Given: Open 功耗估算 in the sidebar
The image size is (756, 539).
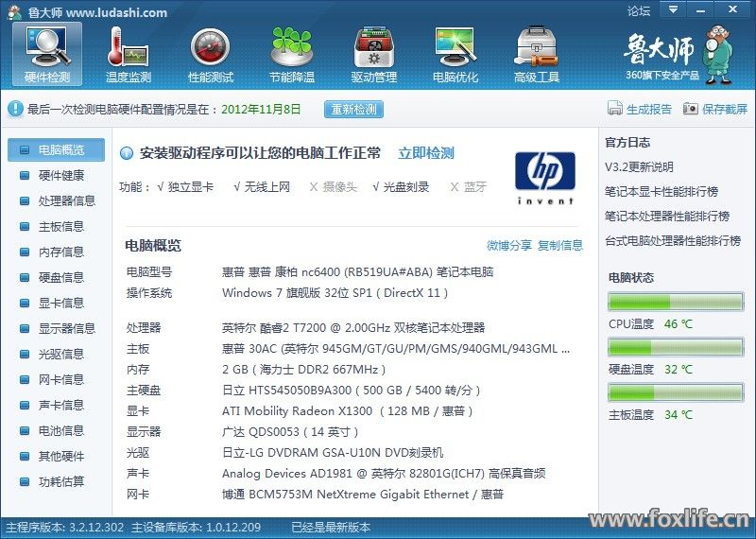Looking at the screenshot, I should (60, 481).
